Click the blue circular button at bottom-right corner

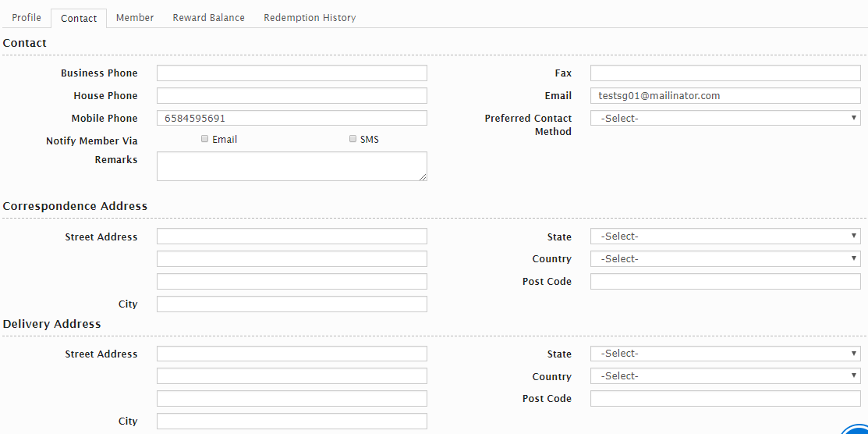[x=856, y=428]
